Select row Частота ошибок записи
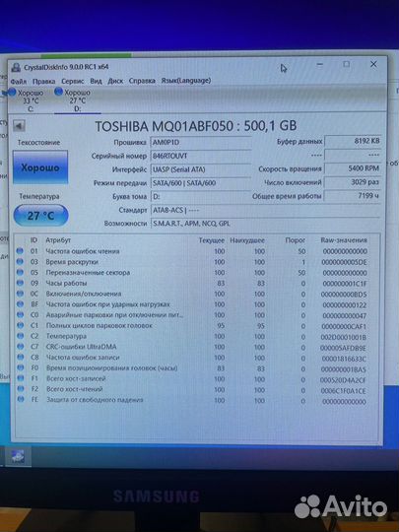Screen dimensions: 399x532 pyautogui.click(x=196, y=358)
